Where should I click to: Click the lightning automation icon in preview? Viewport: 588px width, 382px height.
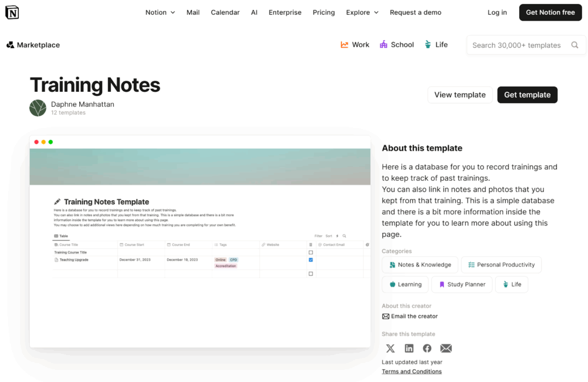(x=337, y=236)
